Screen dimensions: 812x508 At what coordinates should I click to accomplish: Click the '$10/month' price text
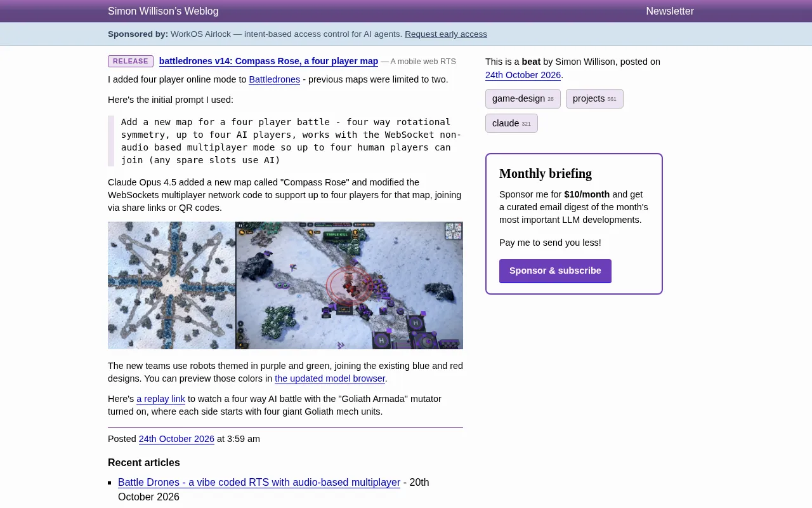coord(587,194)
